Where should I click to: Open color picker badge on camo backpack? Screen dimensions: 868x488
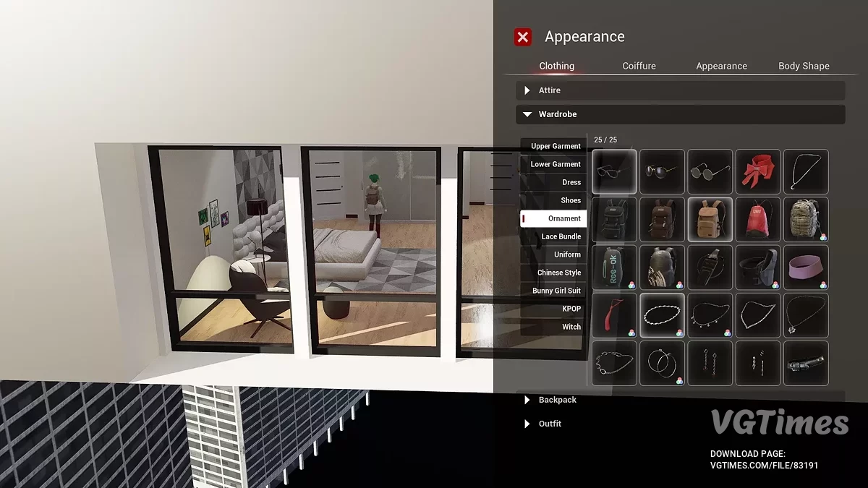coord(823,236)
